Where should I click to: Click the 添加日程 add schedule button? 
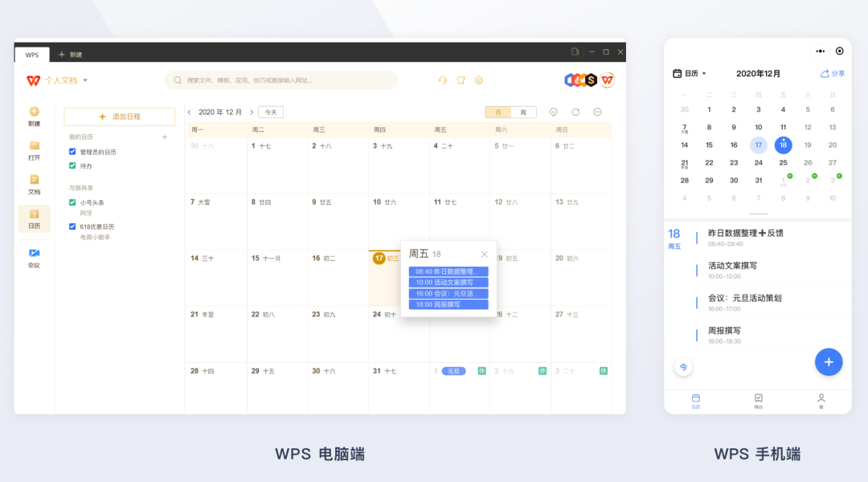(119, 116)
